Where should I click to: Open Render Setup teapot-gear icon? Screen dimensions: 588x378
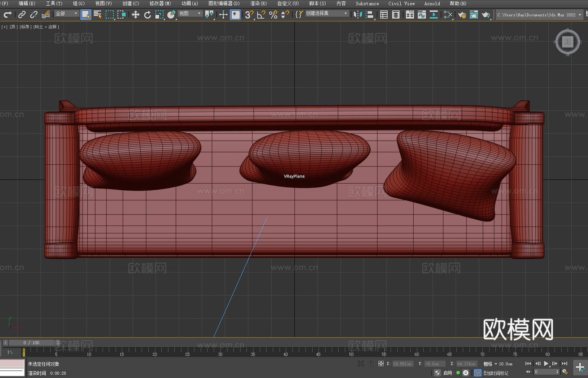[462, 14]
